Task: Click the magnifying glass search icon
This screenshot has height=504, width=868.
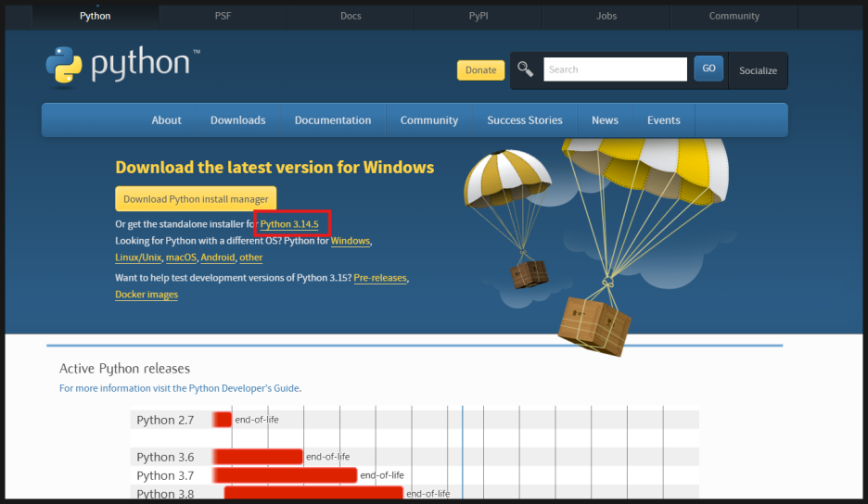Action: tap(525, 69)
